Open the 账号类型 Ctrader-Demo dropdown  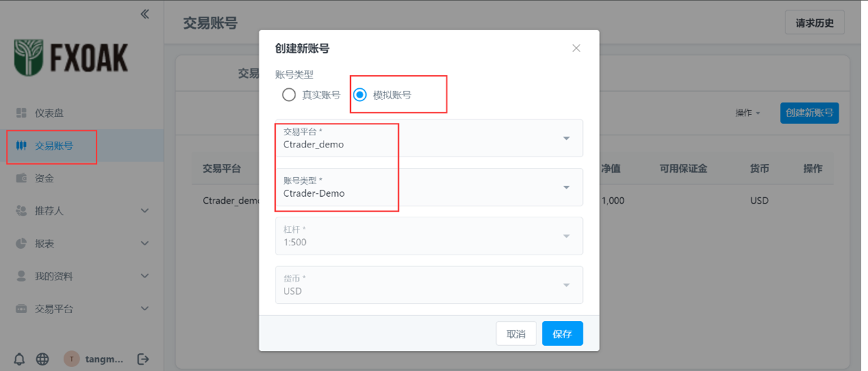click(x=429, y=187)
